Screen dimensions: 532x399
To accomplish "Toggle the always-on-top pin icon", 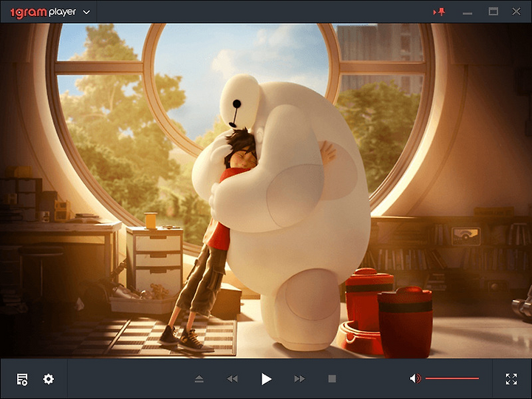I will click(x=439, y=13).
